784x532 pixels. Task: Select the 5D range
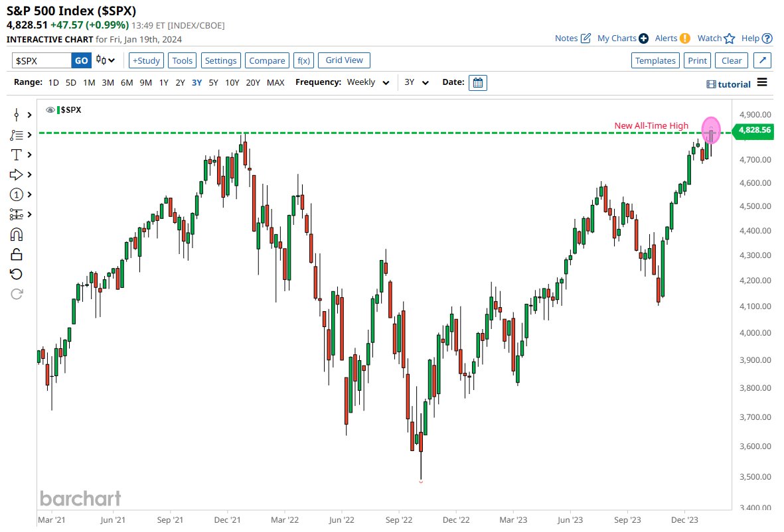(71, 82)
